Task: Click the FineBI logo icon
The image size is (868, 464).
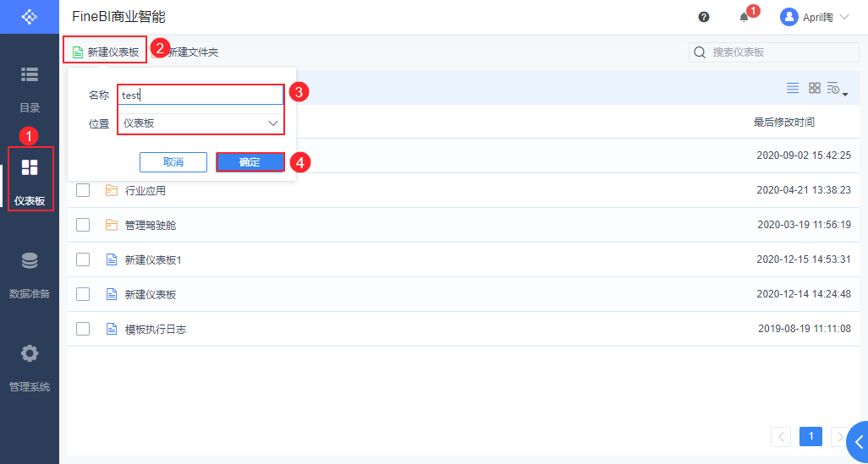Action: tap(30, 17)
